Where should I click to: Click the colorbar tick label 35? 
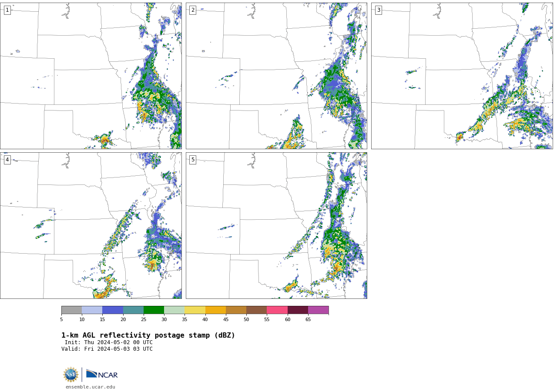tap(185, 320)
